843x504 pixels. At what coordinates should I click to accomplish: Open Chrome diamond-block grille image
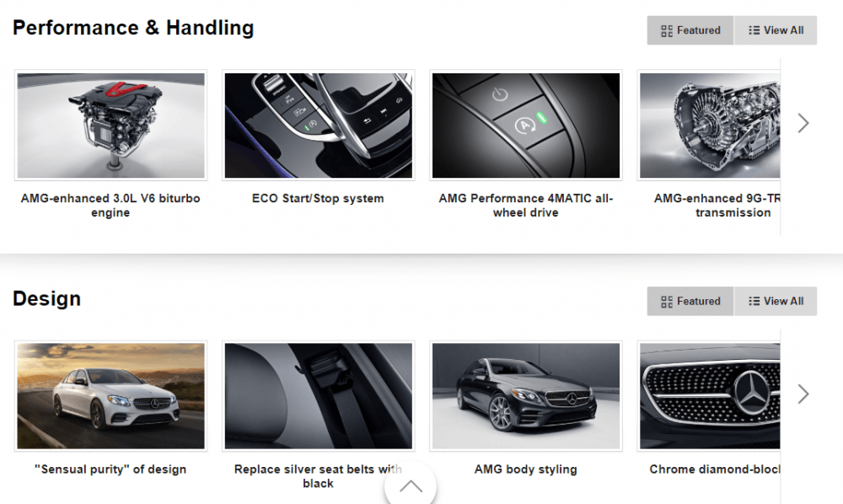point(709,396)
